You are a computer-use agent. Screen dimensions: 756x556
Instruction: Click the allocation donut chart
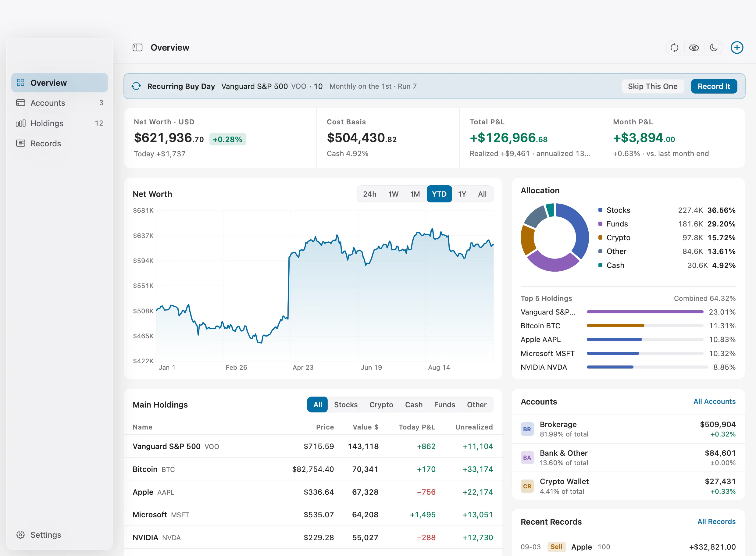[x=555, y=237]
